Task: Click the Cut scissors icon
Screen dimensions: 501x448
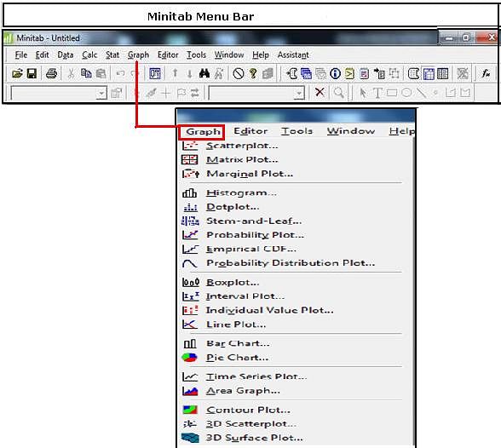Action: [x=71, y=74]
